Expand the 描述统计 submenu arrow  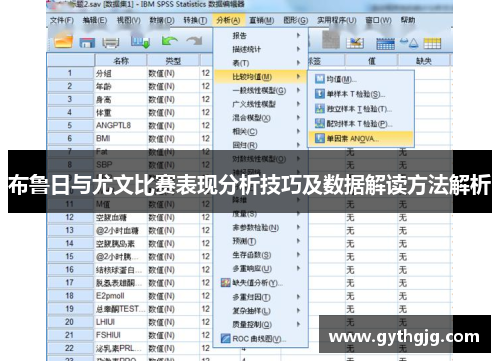pyautogui.click(x=298, y=49)
